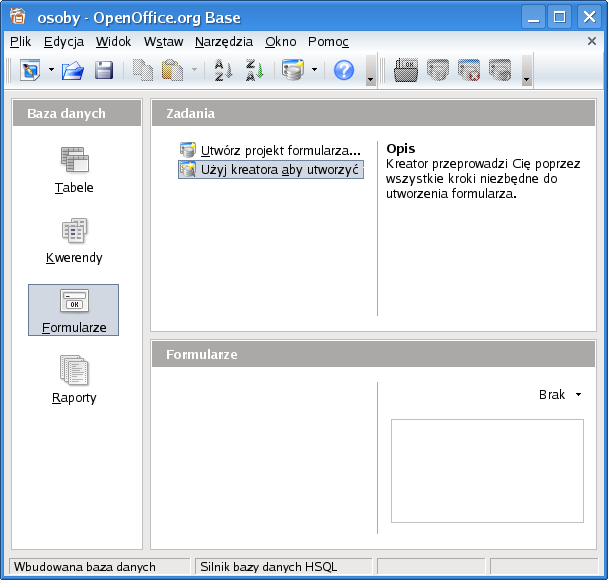Image resolution: width=608 pixels, height=580 pixels.
Task: Click the Rename Form toolbar icon
Action: [500, 70]
